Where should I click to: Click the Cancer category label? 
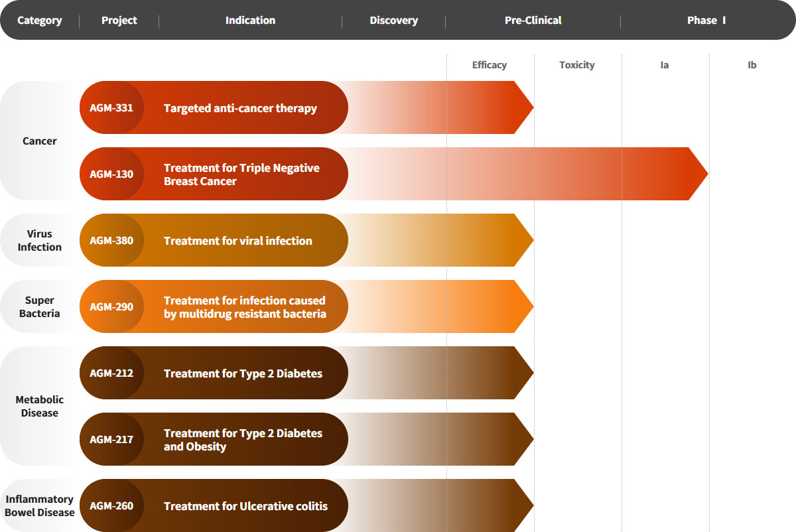[40, 141]
